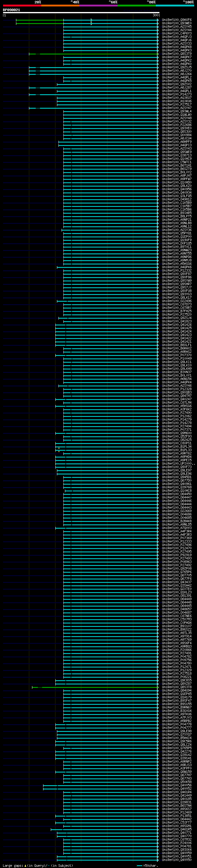
Task: Click the white query sequence bar
Action: click(81, 13)
